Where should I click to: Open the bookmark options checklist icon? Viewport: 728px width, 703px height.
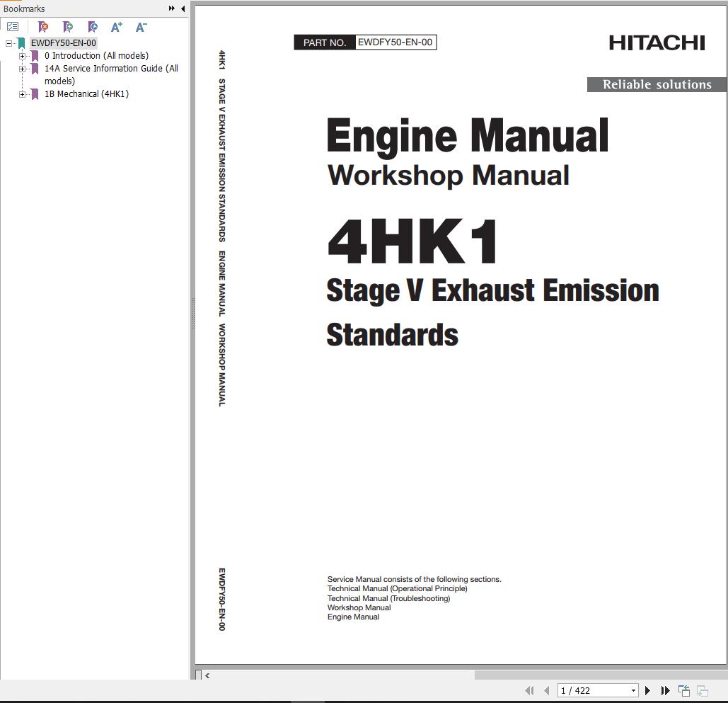(13, 27)
